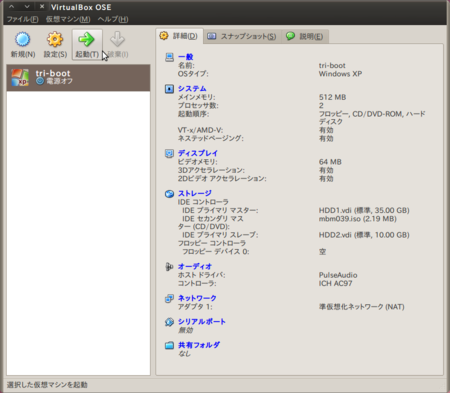Click the PulseAudio host driver value
This screenshot has width=450, height=393.
coord(338,275)
